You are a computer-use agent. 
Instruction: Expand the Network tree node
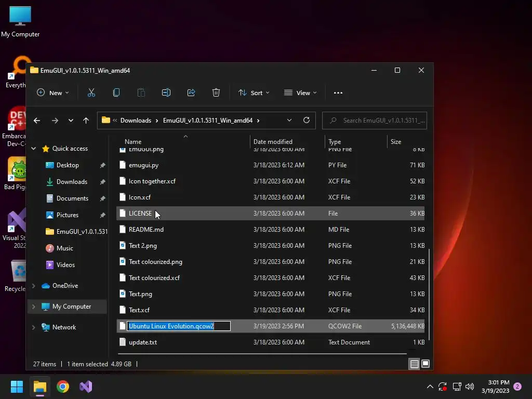click(x=34, y=327)
